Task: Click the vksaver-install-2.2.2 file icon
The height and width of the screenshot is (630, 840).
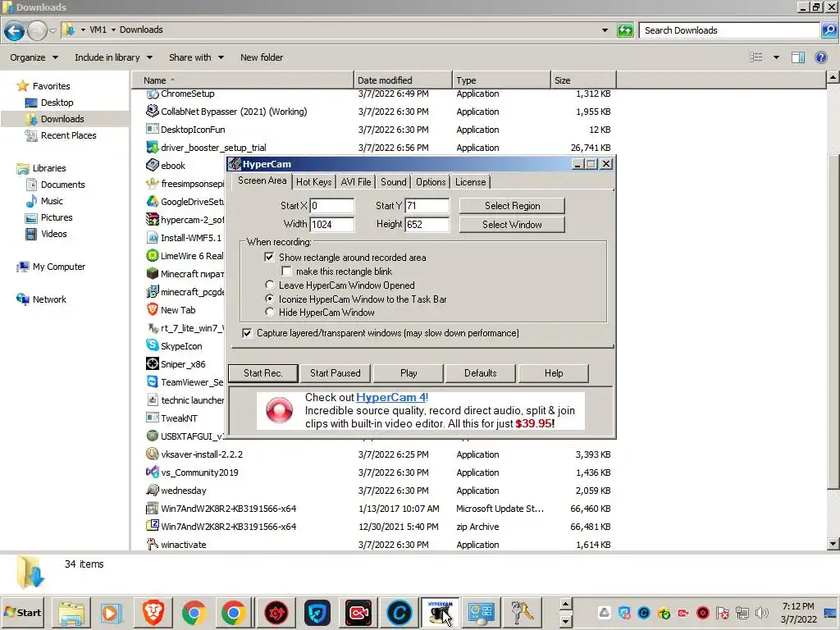Action: pos(152,454)
